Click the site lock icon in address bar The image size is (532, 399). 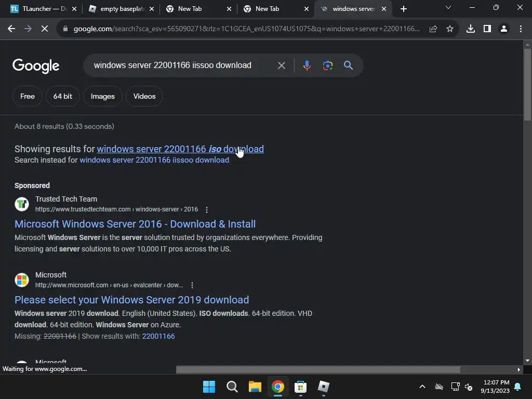[x=65, y=29]
